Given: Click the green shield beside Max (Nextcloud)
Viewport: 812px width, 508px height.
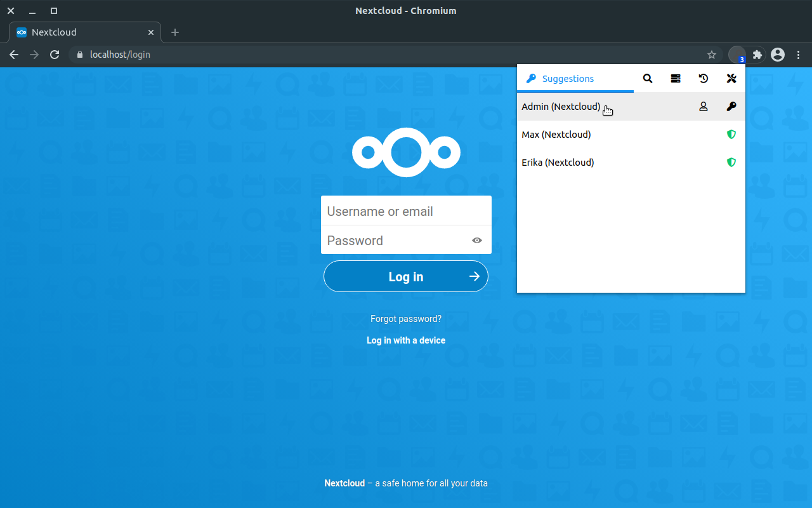Looking at the screenshot, I should click(731, 134).
